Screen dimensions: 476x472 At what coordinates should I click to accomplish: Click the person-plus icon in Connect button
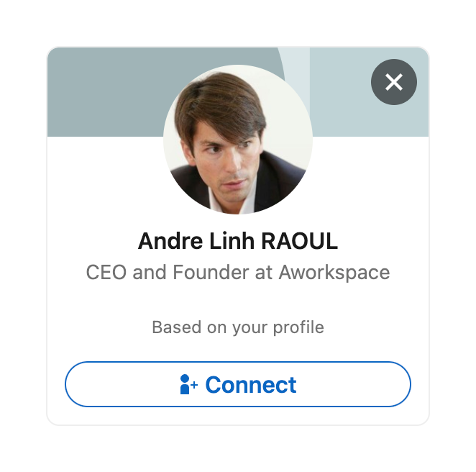pos(188,385)
